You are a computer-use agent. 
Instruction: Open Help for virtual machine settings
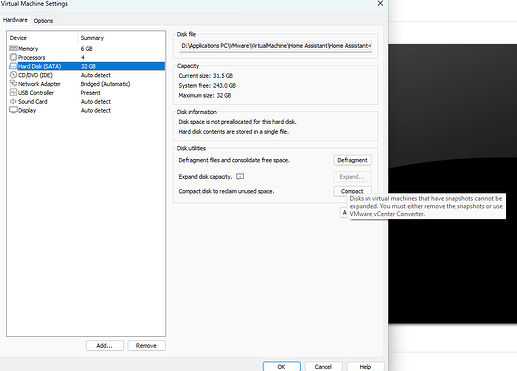click(365, 366)
